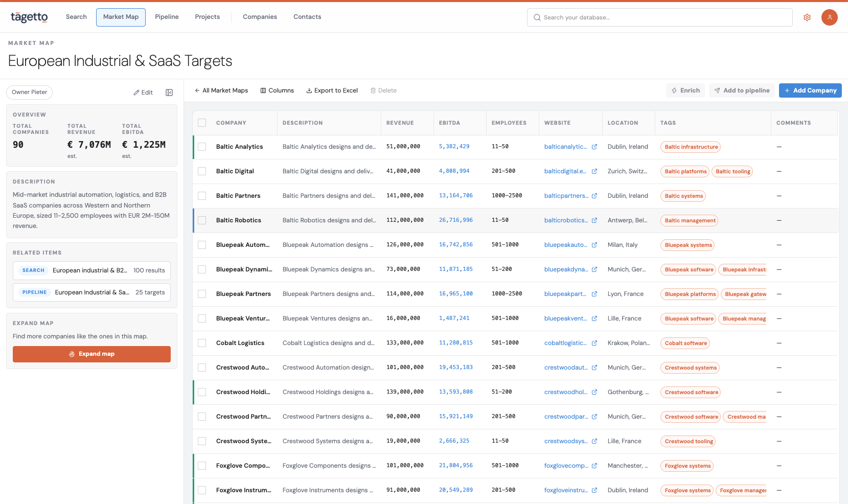
Task: Edit the market map details
Action: [143, 93]
